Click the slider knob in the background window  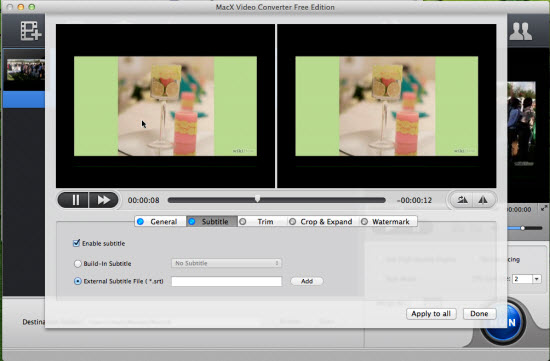pyautogui.click(x=523, y=228)
